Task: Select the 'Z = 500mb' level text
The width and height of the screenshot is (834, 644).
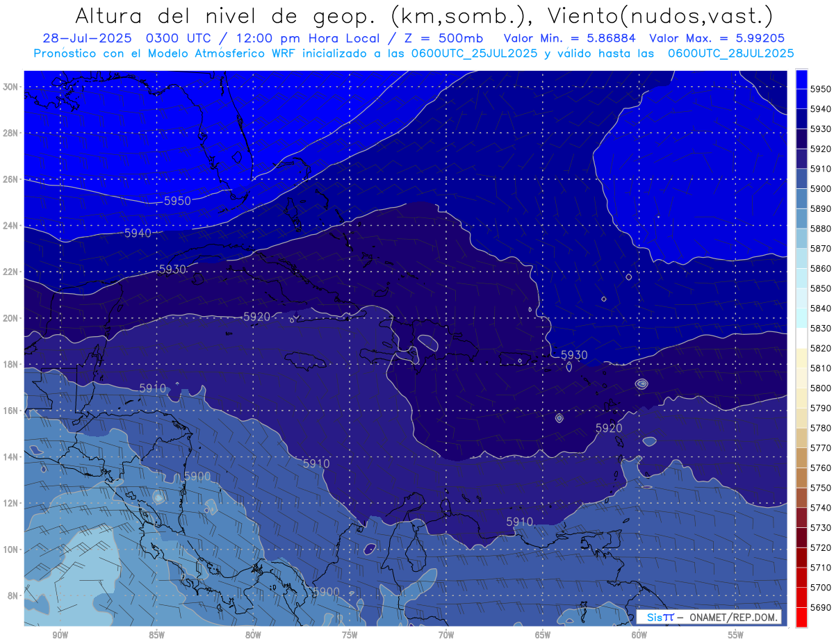Action: [443, 38]
